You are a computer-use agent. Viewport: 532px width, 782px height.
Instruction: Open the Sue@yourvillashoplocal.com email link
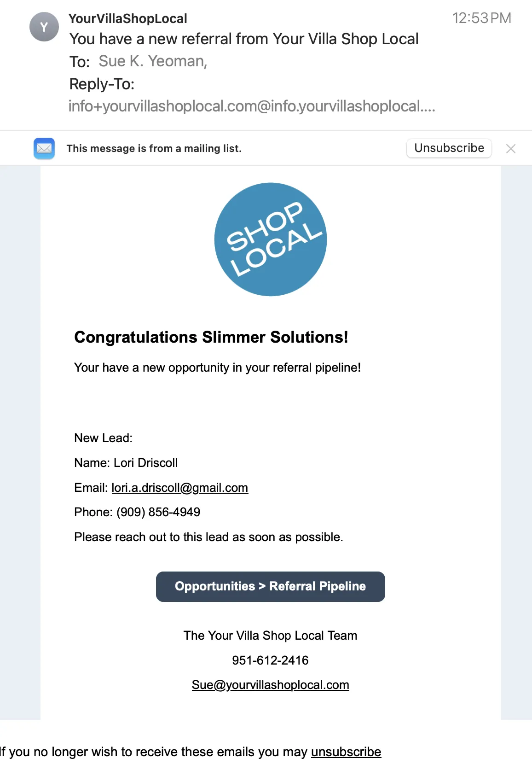point(270,685)
